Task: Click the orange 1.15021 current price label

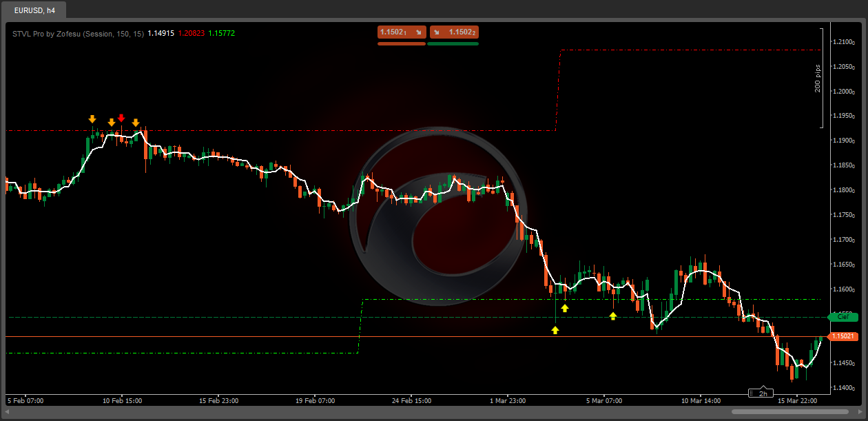Action: pos(843,336)
